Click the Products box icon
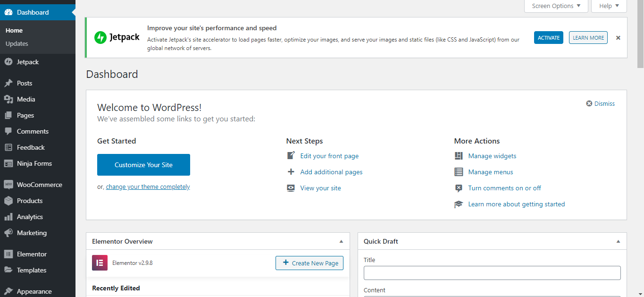This screenshot has width=644, height=297. (x=8, y=201)
